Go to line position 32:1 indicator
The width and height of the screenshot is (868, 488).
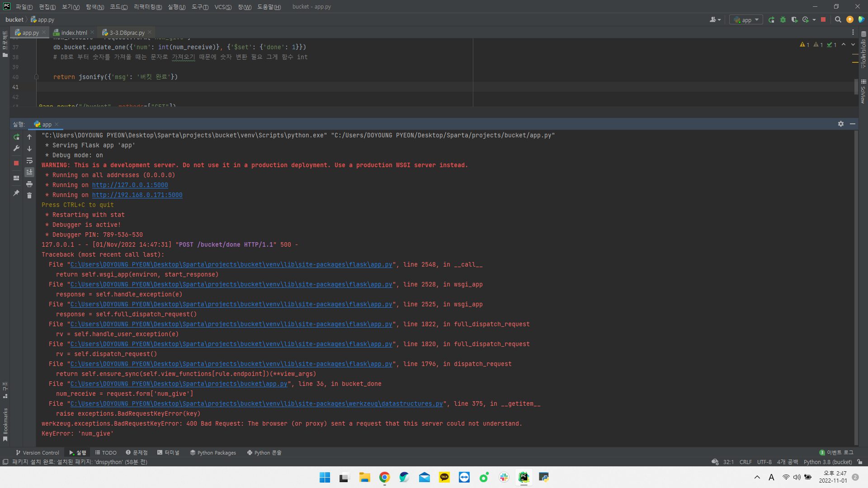pos(728,462)
